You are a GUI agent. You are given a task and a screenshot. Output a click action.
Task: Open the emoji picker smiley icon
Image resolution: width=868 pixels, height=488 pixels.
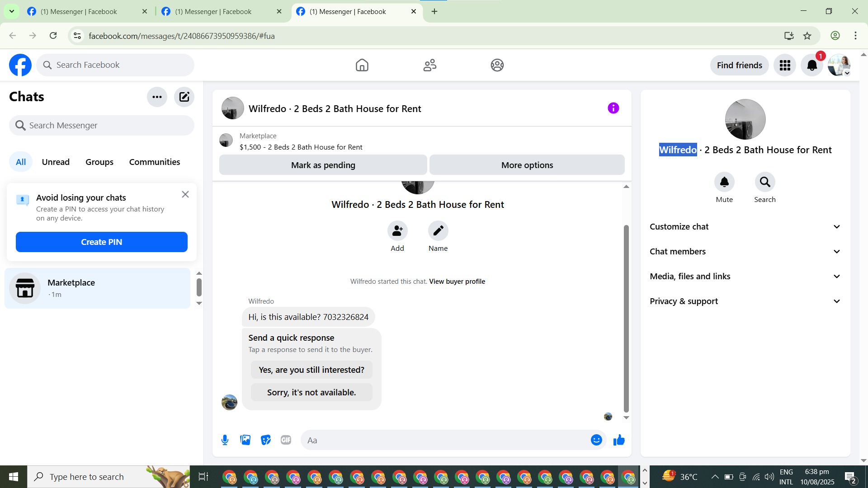pyautogui.click(x=596, y=440)
